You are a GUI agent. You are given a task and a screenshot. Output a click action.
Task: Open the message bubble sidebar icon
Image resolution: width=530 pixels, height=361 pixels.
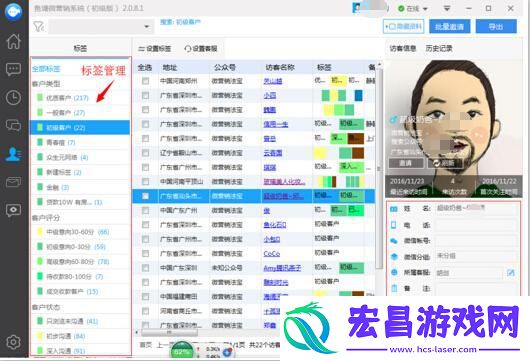pyautogui.click(x=14, y=70)
